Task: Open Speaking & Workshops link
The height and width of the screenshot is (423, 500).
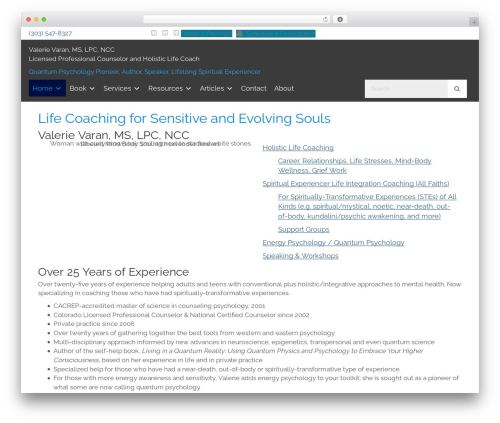Action: (x=300, y=256)
